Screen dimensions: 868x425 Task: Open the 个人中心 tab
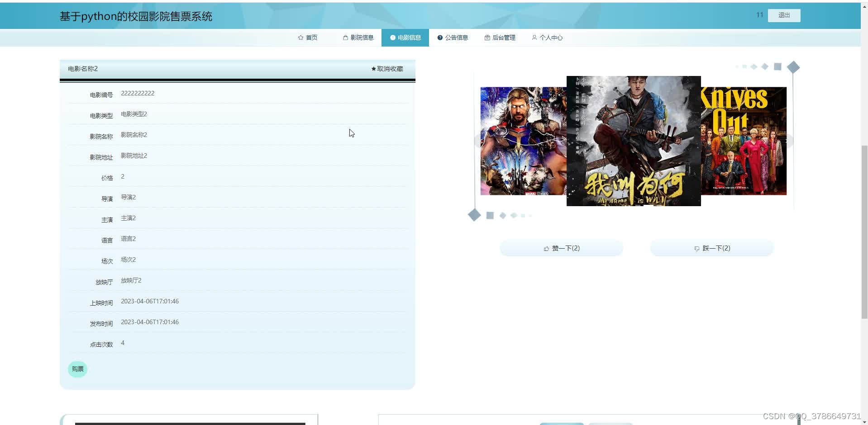[x=547, y=38]
